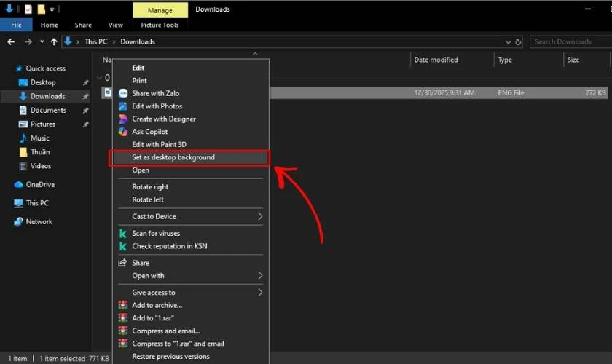Image resolution: width=612 pixels, height=364 pixels.
Task: Open the File ribbon tab
Action: (16, 25)
